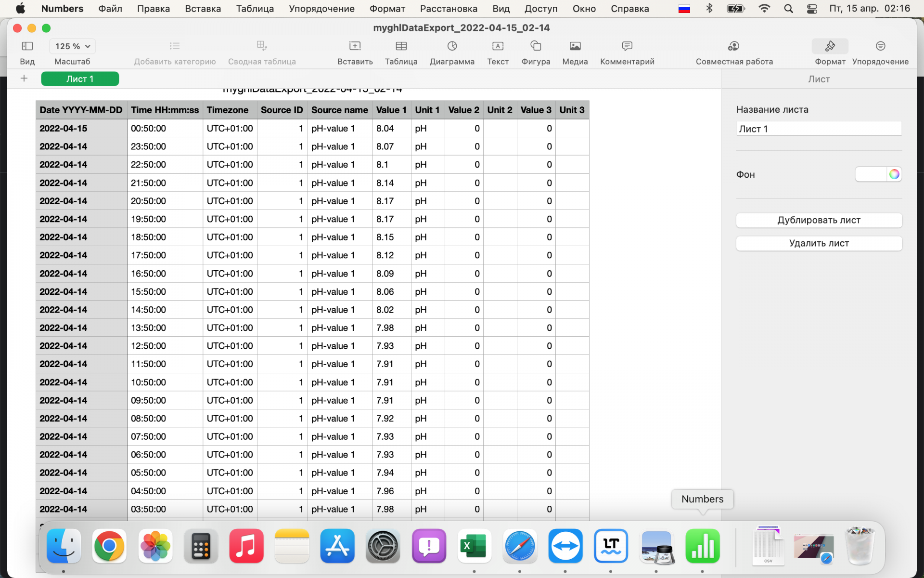The width and height of the screenshot is (924, 578).
Task: Toggle the Упорядочение sidebar panel
Action: [880, 47]
